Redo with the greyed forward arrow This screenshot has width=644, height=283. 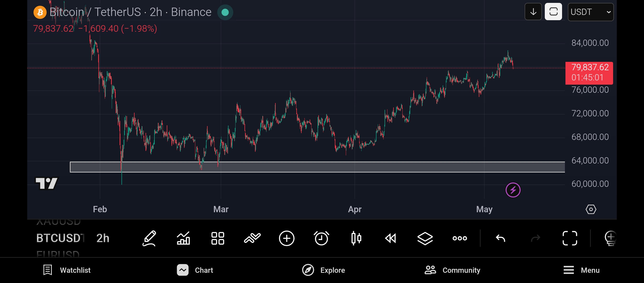click(x=535, y=238)
